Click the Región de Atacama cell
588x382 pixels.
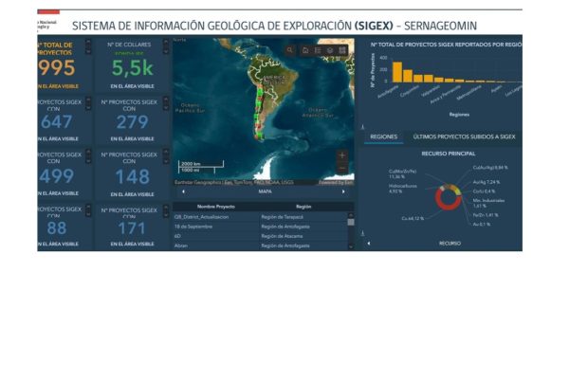click(282, 236)
